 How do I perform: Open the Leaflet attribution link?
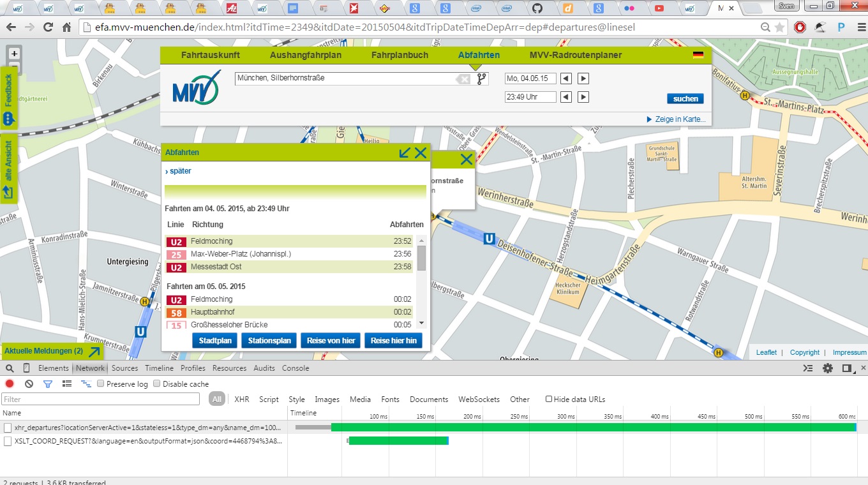(x=767, y=352)
